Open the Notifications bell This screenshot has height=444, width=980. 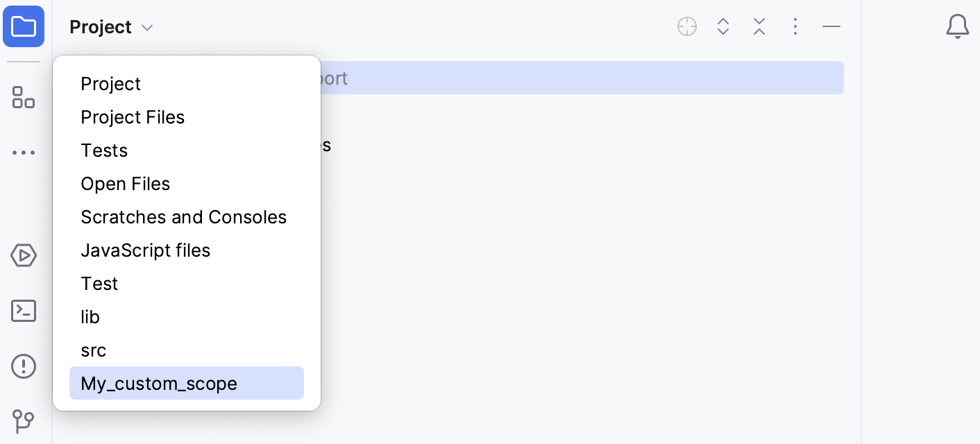957,26
